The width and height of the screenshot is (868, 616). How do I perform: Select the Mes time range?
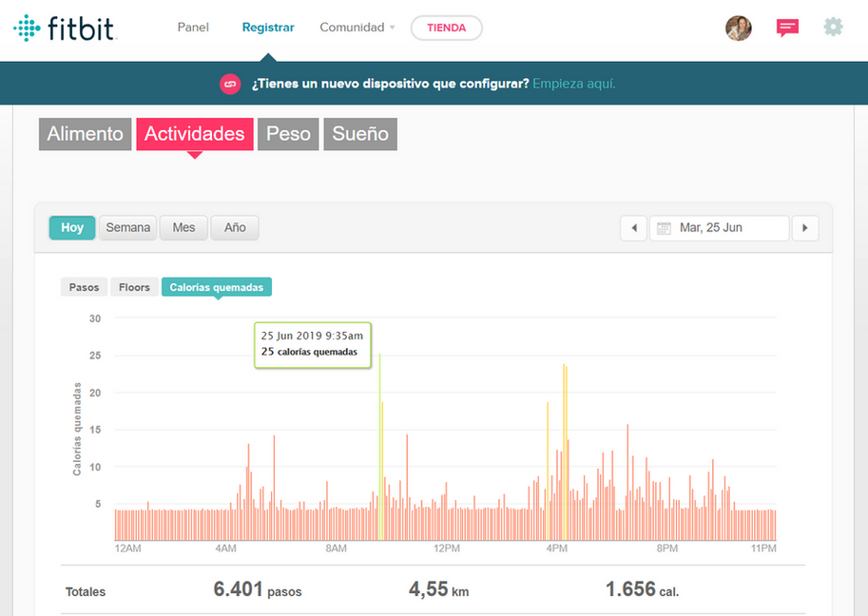[183, 228]
